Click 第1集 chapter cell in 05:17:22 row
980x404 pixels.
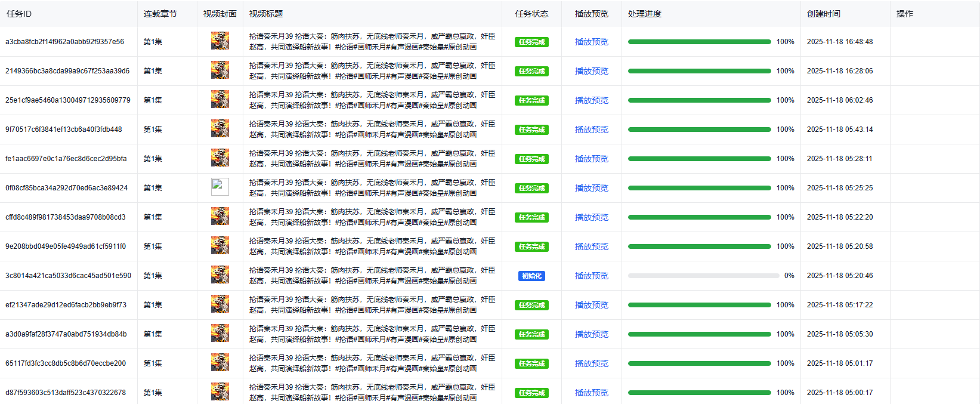(153, 305)
